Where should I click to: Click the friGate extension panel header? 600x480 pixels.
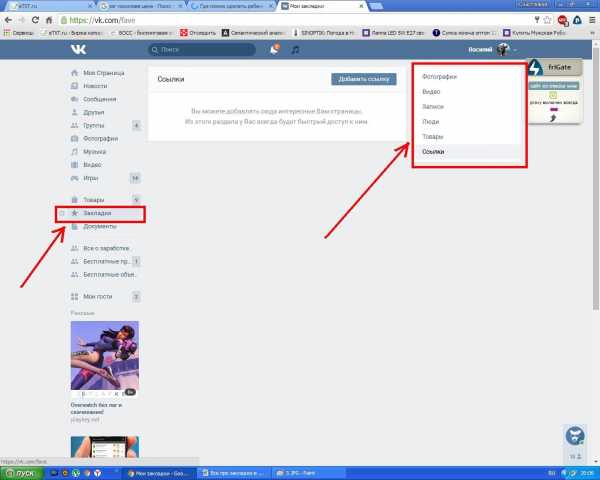tap(554, 67)
